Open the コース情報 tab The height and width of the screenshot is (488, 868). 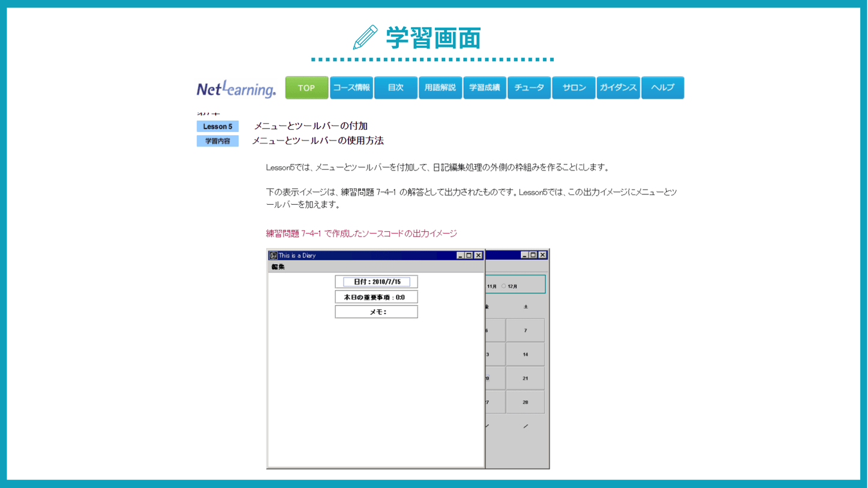click(351, 88)
